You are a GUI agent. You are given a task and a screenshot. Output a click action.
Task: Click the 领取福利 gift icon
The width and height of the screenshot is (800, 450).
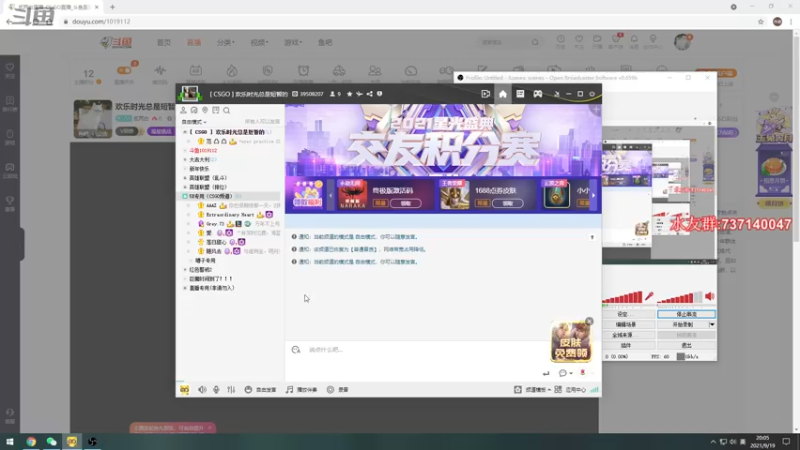[308, 194]
